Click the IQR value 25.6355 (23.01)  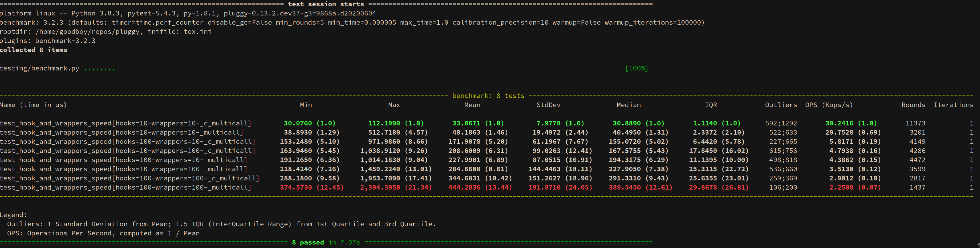click(719, 178)
